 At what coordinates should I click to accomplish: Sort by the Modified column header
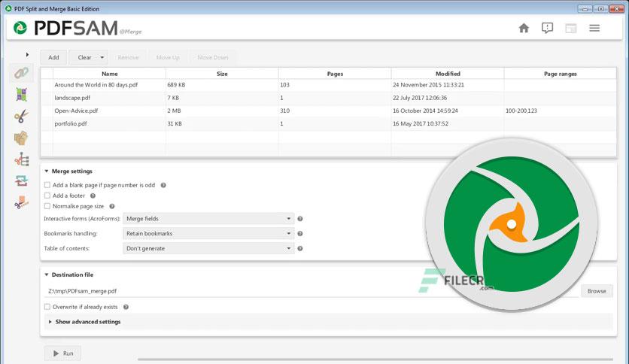point(448,74)
